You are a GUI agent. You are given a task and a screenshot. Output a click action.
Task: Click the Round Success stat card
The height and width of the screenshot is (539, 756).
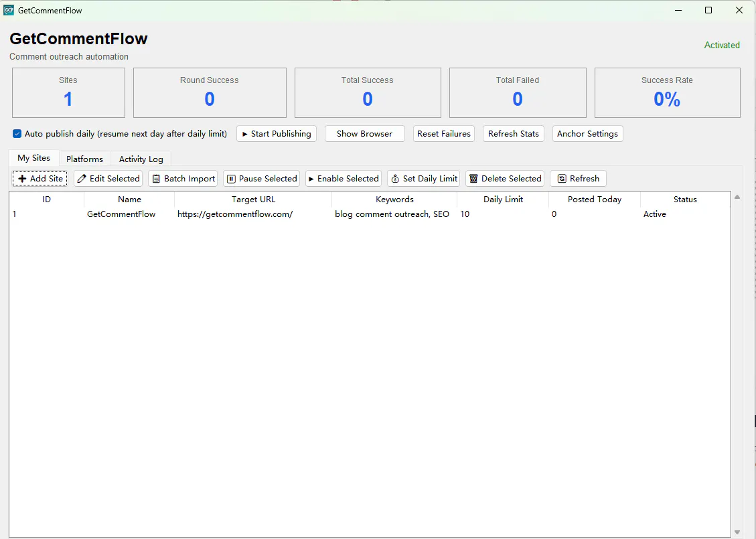tap(210, 92)
